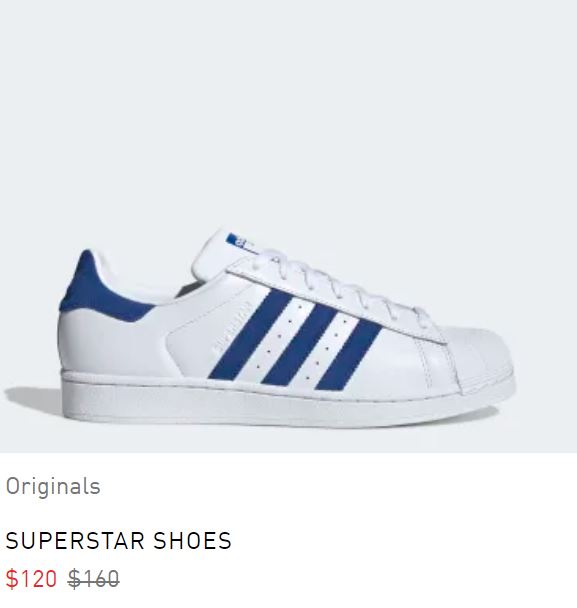Select the Originals category label
577x608 pixels.
click(53, 486)
